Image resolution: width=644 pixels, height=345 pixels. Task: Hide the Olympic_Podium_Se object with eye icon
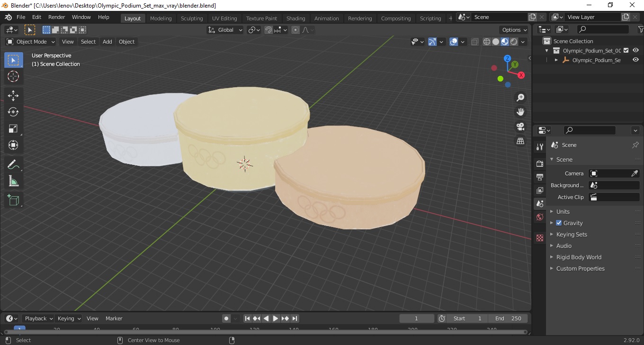pyautogui.click(x=635, y=60)
